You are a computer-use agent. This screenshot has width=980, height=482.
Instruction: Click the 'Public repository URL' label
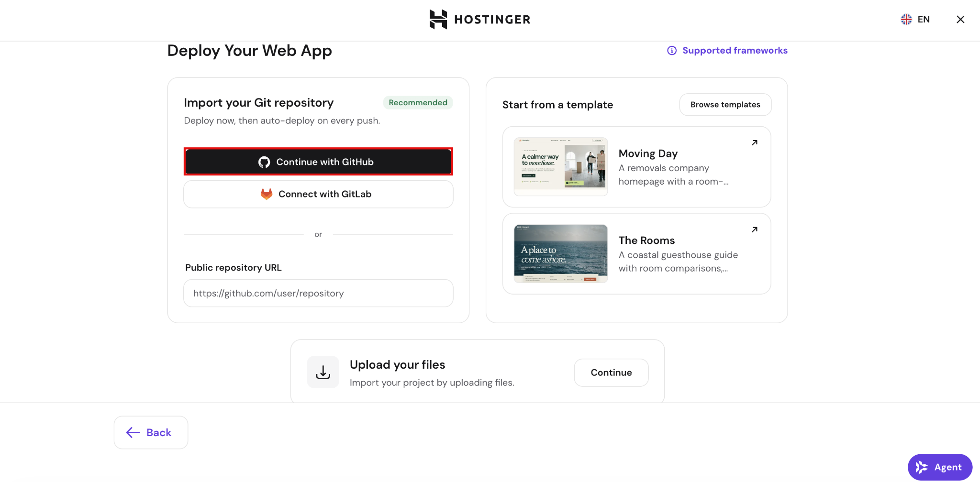[233, 268]
